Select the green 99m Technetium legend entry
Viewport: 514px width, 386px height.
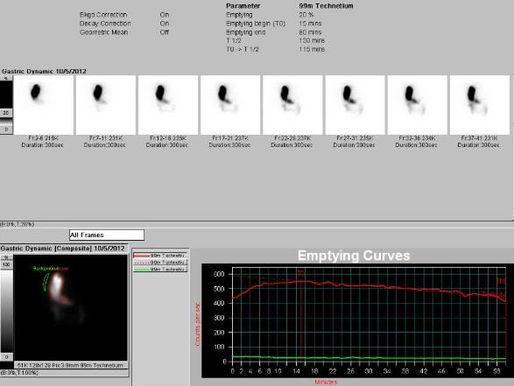click(x=160, y=269)
